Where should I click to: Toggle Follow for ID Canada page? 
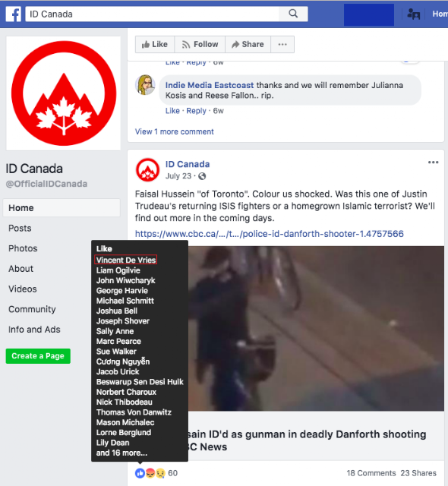(x=200, y=44)
